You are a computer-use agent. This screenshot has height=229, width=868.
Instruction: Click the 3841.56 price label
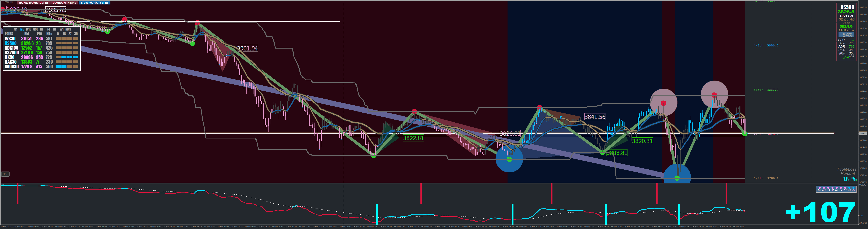point(595,117)
